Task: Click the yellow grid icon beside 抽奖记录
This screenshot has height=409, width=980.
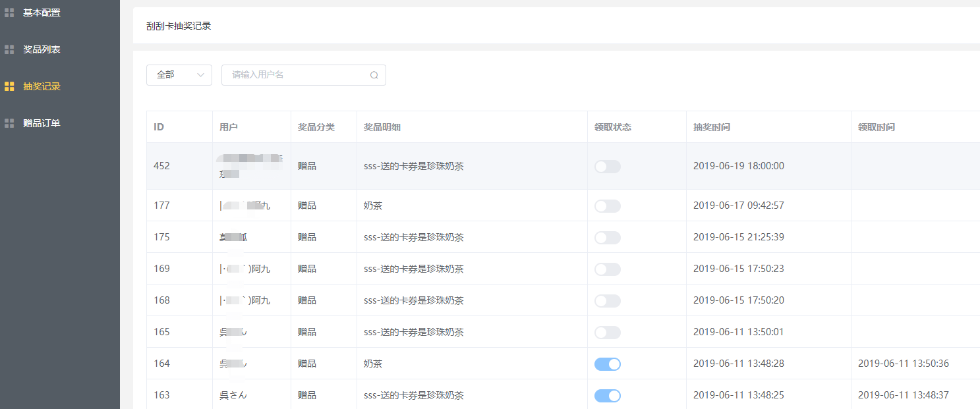Action: coord(9,86)
